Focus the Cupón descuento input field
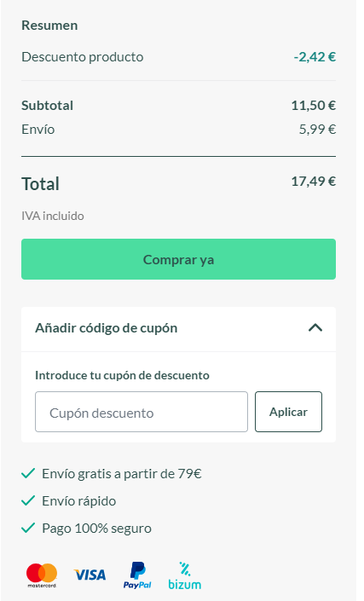 [x=142, y=412]
